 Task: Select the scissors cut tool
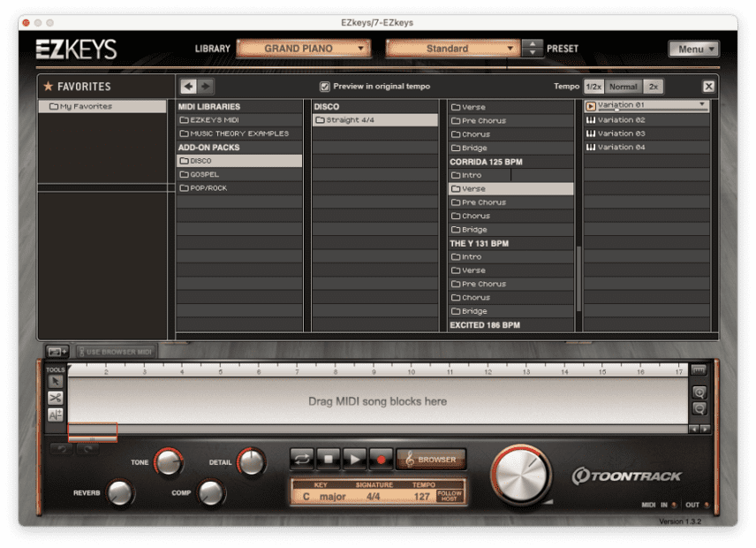[55, 398]
